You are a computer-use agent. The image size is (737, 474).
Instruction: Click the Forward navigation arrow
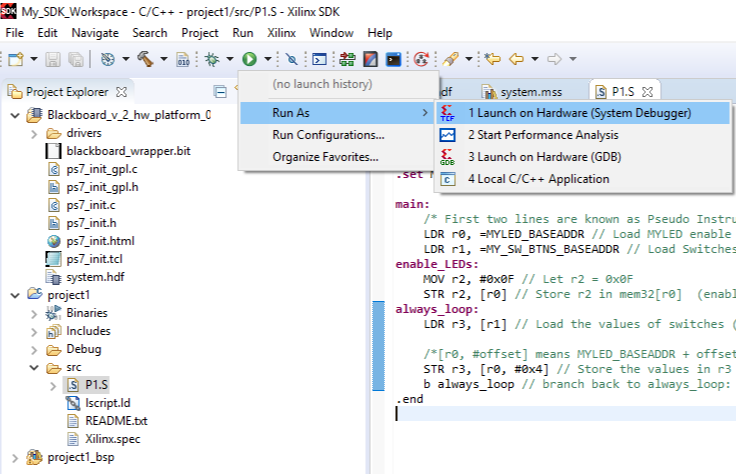pos(555,59)
